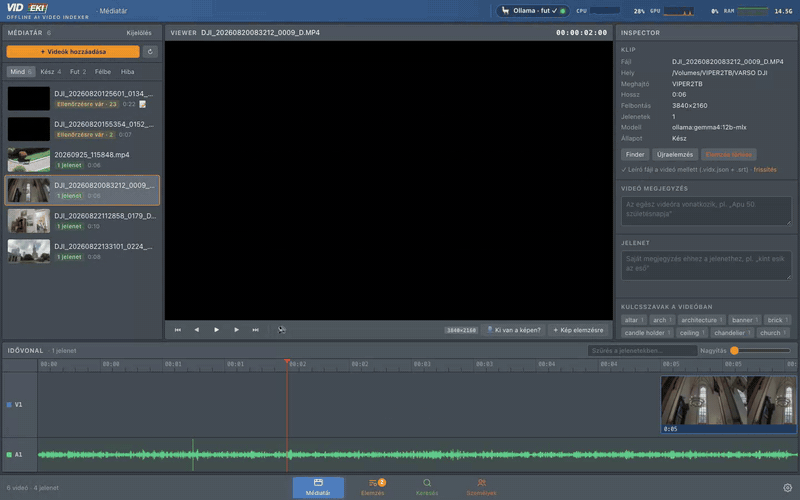
Task: Select the DJI_20260822112858_0179 video
Action: [x=82, y=221]
